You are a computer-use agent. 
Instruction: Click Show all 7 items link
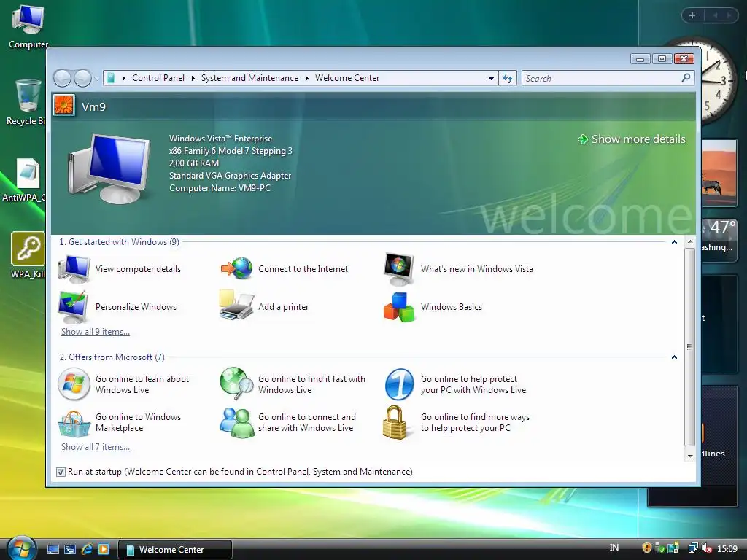pyautogui.click(x=96, y=447)
